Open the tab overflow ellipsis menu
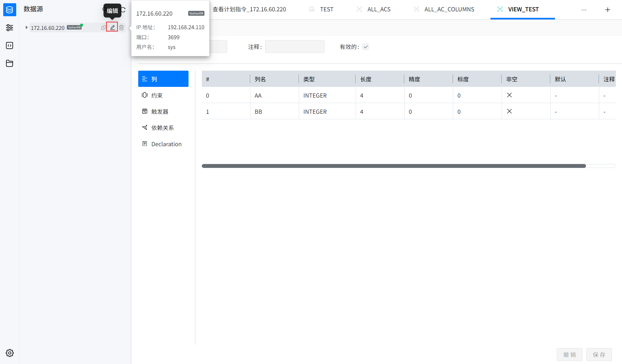The height and width of the screenshot is (364, 622). (584, 10)
